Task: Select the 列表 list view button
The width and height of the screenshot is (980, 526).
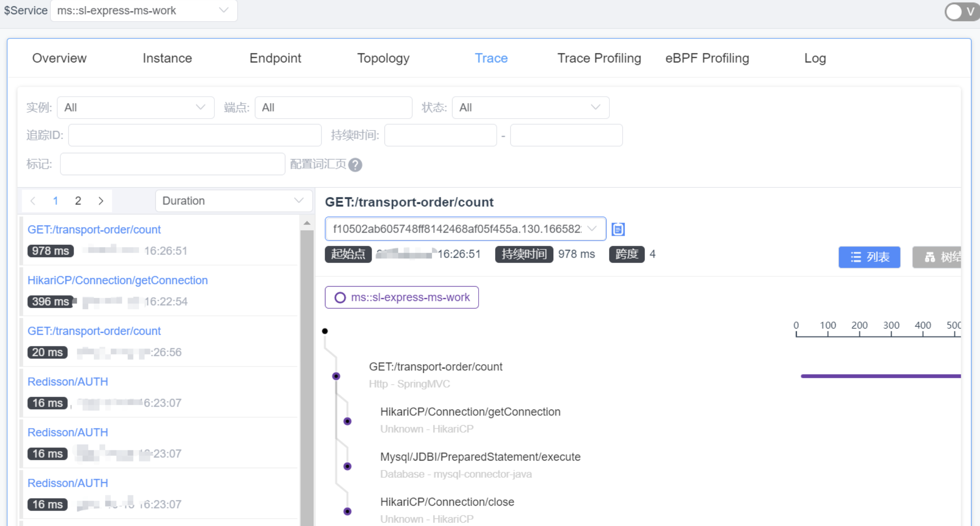Action: click(x=869, y=257)
